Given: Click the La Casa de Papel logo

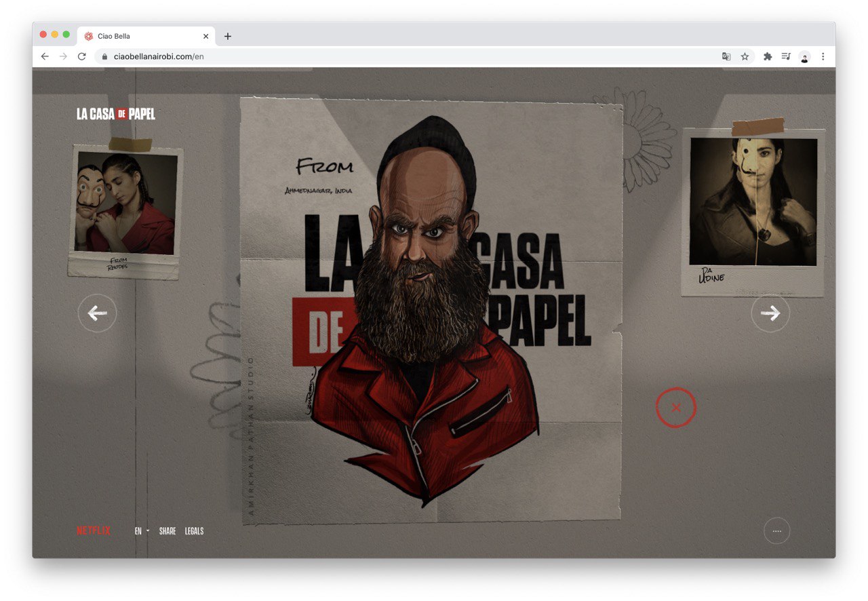Looking at the screenshot, I should click(116, 114).
